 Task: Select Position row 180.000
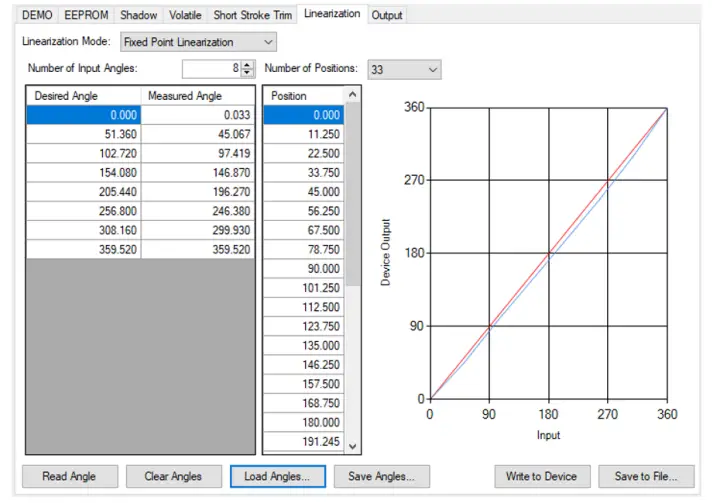coord(304,422)
